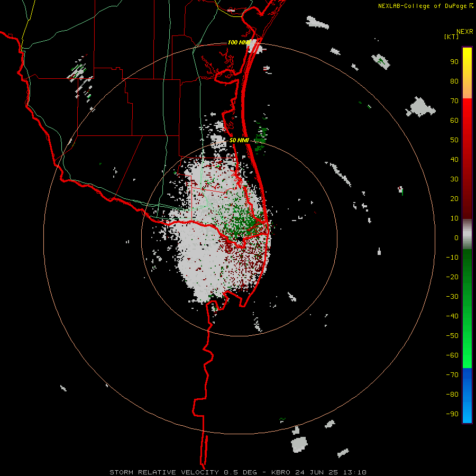Pick the orange segment of the velocity color bar

click(467, 89)
